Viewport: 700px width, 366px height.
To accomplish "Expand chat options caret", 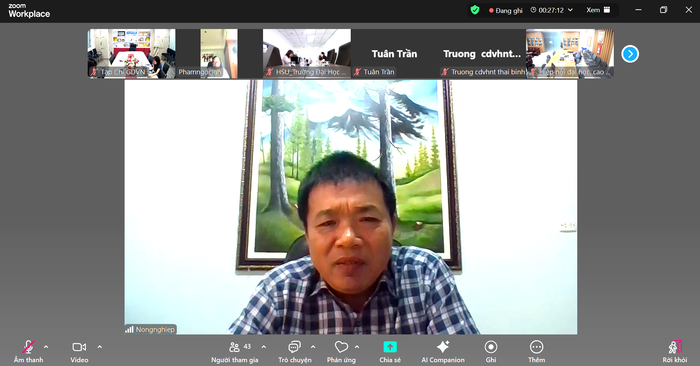I will pos(313,347).
